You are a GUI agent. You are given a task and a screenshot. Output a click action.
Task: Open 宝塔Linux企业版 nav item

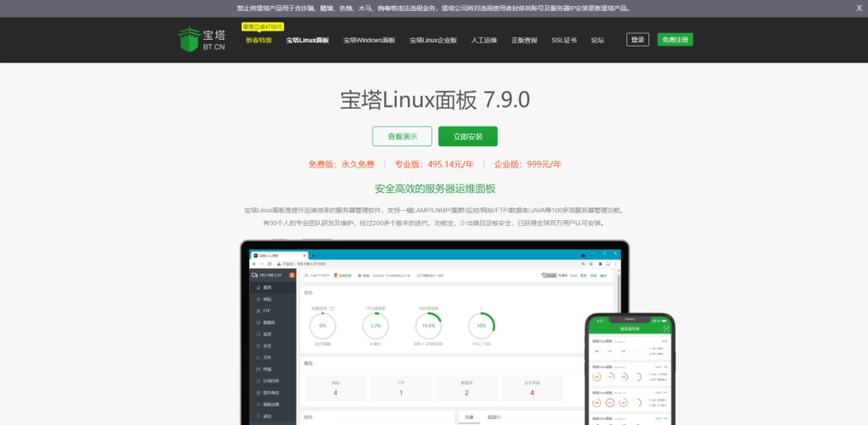(x=433, y=40)
